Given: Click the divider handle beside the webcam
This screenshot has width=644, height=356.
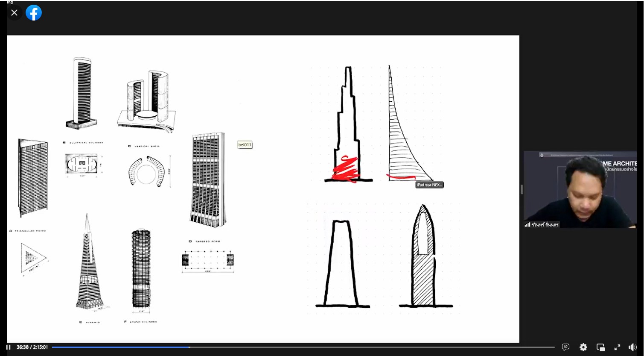Looking at the screenshot, I should click(x=521, y=189).
